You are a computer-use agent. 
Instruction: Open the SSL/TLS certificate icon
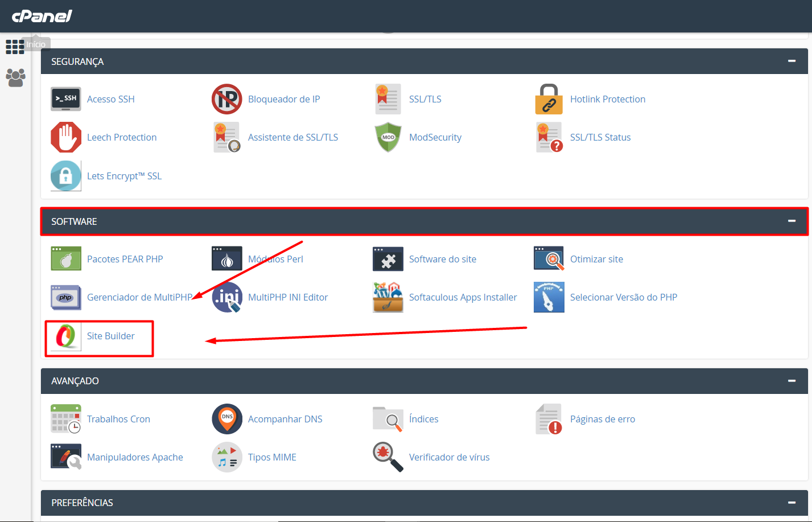coord(388,99)
